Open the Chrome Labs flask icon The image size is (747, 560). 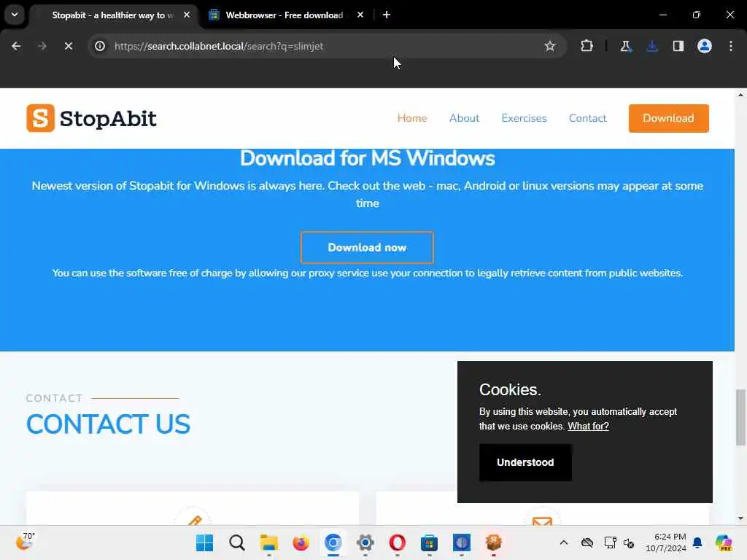[625, 46]
